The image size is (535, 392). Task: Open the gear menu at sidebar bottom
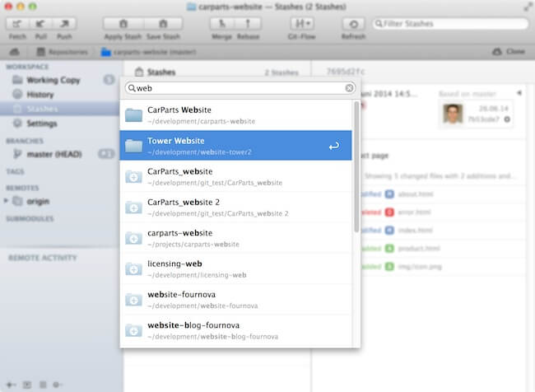(57, 385)
